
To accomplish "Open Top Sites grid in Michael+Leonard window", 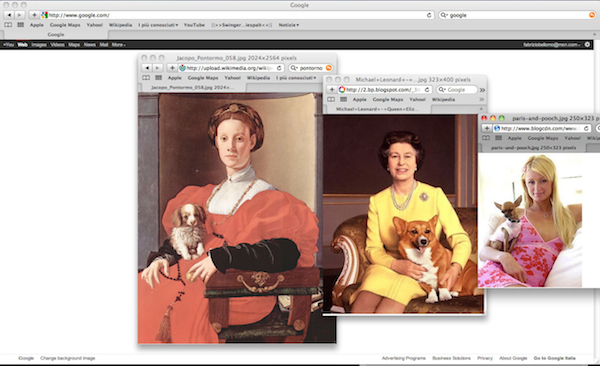I will [x=344, y=99].
